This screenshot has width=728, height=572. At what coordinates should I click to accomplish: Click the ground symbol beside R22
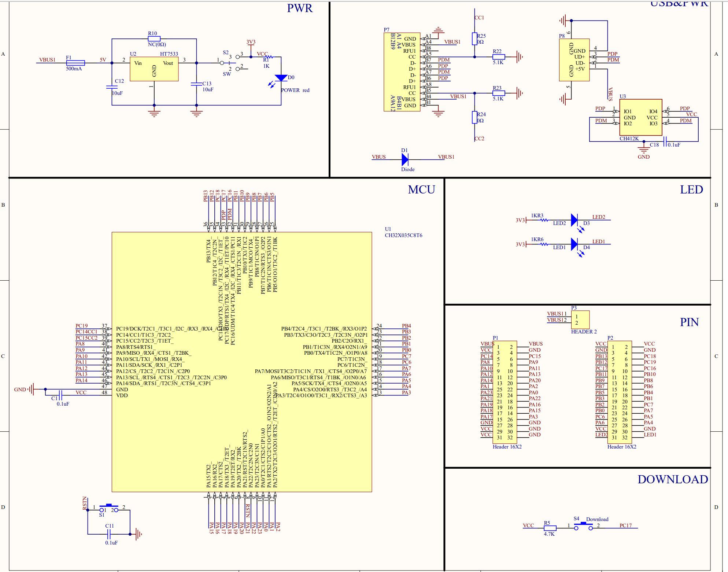[x=519, y=57]
